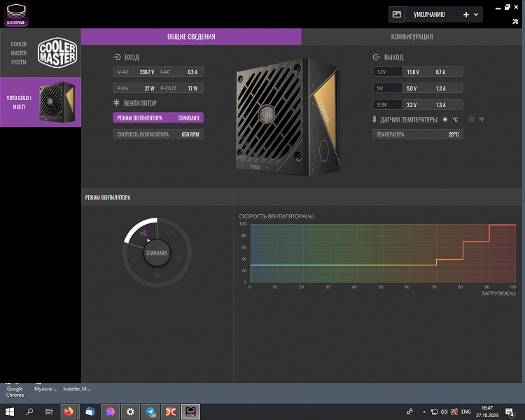The height and width of the screenshot is (420, 525).
Task: Open the network tray icon
Action: tap(434, 412)
